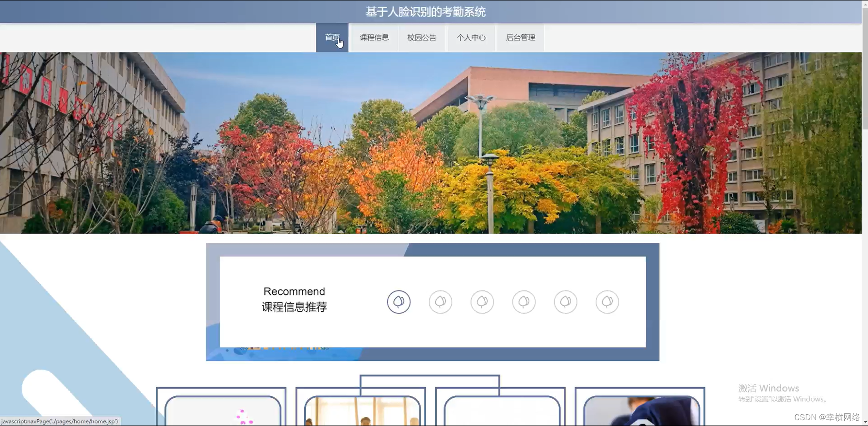Click the 基于人脸识别的考勤系统 title

click(x=426, y=12)
